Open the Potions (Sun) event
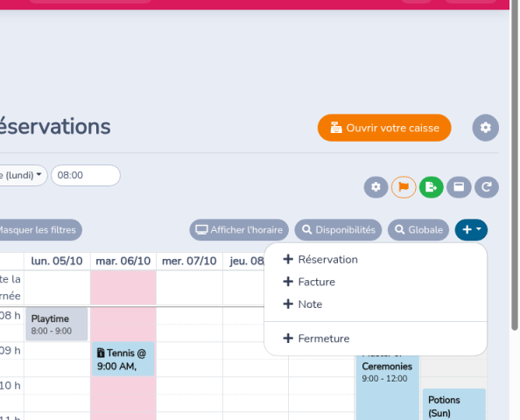This screenshot has width=520, height=420. click(453, 404)
